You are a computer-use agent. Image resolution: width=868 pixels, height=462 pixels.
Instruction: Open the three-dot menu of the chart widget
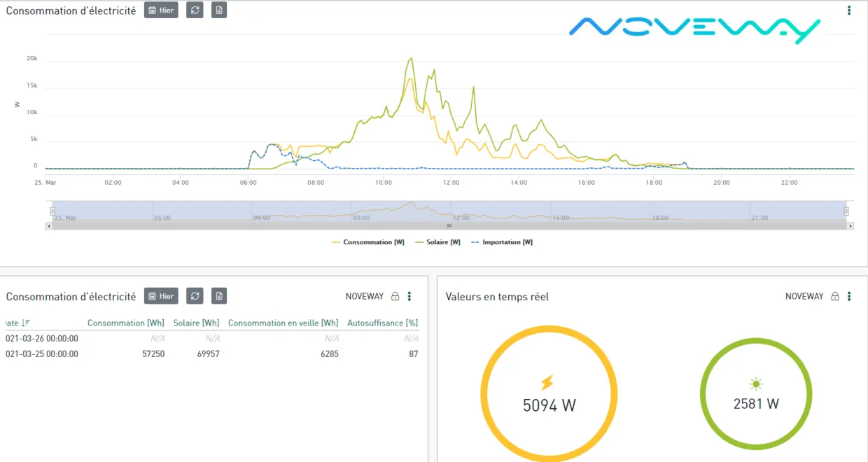[x=849, y=10]
